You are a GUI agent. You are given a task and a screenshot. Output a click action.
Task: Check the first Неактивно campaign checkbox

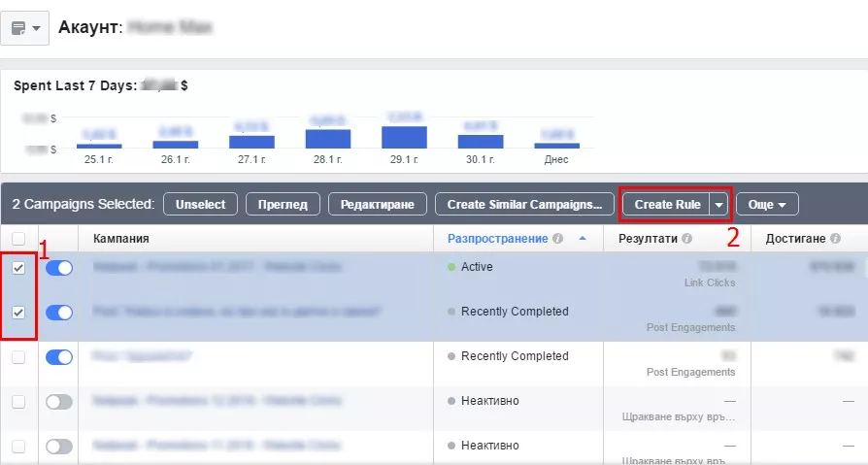(18, 402)
